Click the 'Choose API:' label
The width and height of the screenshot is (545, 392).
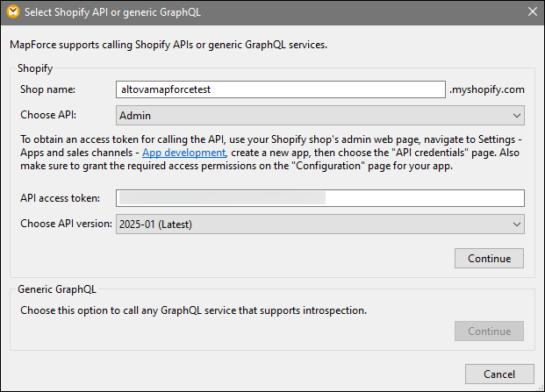coord(49,114)
